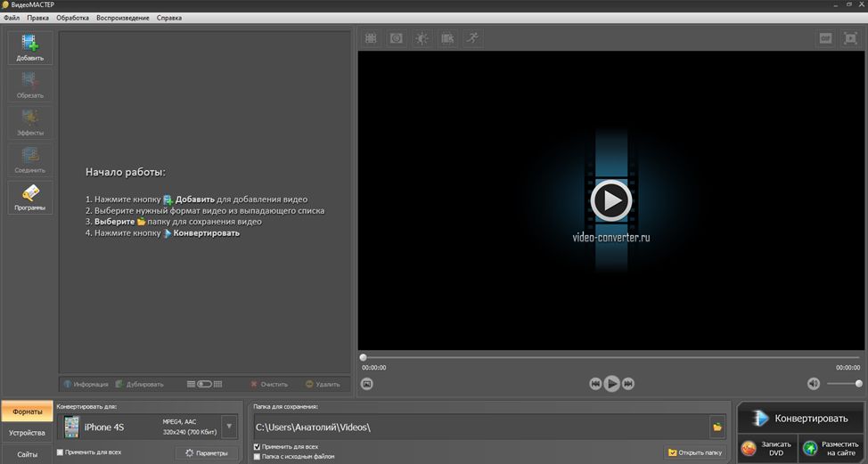The height and width of the screenshot is (464, 868).
Task: Switch to the Устройства tab
Action: coord(27,433)
